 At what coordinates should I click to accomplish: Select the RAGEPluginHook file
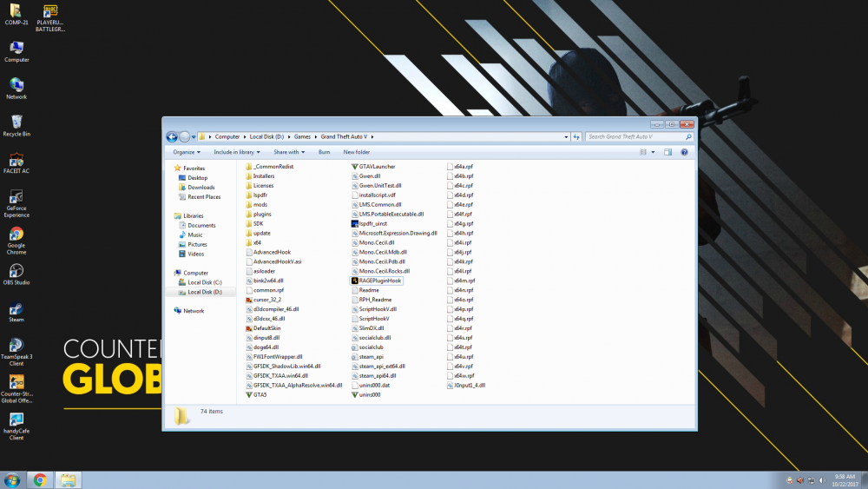click(x=376, y=281)
